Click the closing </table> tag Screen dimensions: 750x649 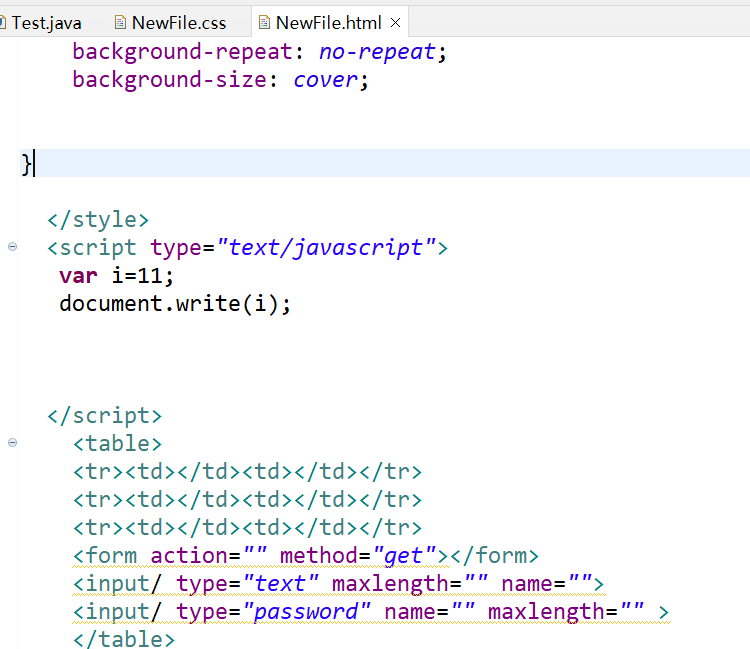124,639
